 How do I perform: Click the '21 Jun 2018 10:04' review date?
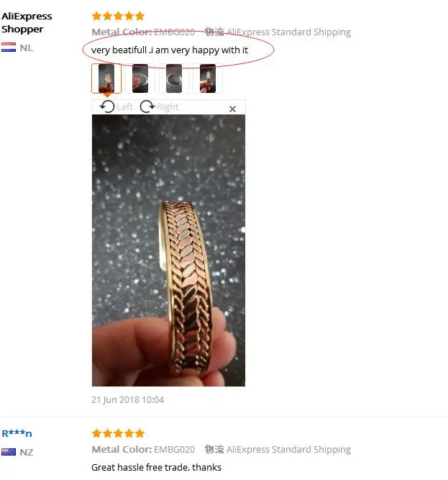pyautogui.click(x=127, y=400)
